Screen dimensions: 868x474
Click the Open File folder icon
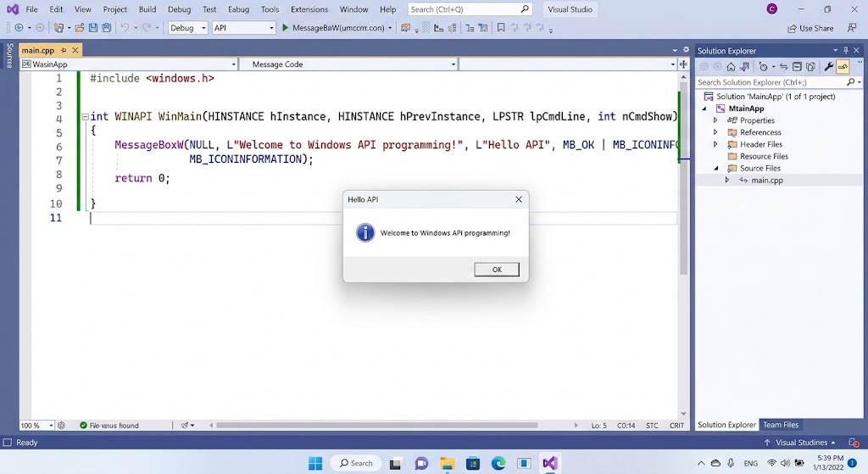click(79, 28)
